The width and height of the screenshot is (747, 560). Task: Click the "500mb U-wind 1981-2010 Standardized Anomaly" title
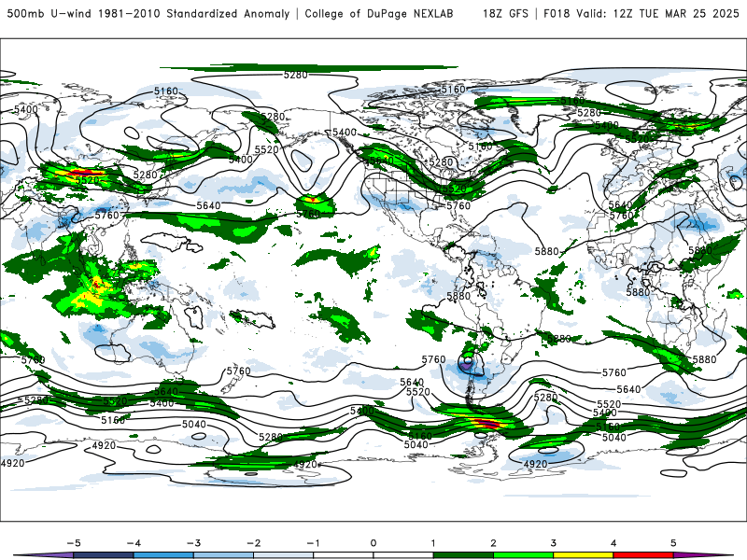(148, 13)
